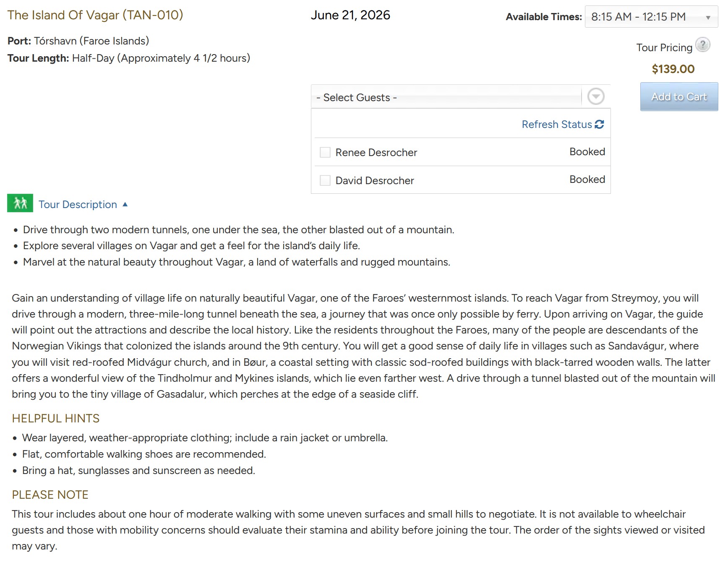Select the David Desrocher guest name
728x565 pixels.
pos(374,181)
